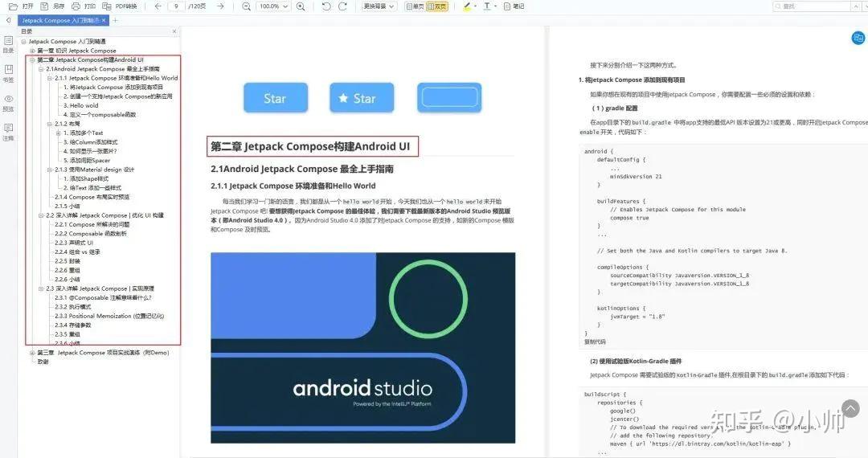Screen dimensions: 868x458
Task: Click the page number input field
Action: click(176, 6)
